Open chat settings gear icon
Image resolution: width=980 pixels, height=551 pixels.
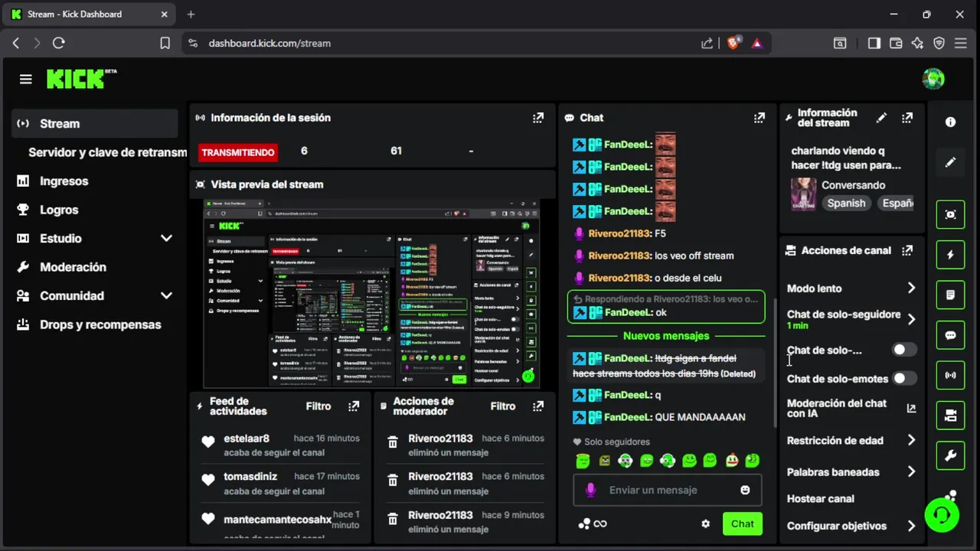pos(705,523)
